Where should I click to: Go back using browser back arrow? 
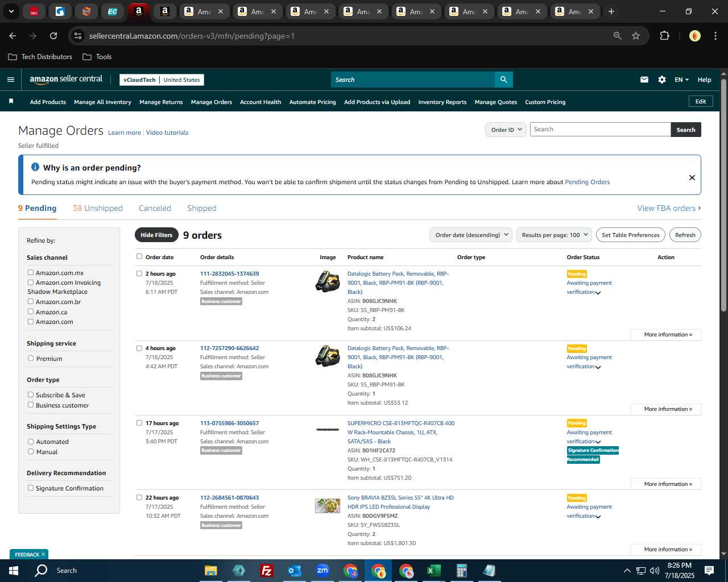[13, 36]
